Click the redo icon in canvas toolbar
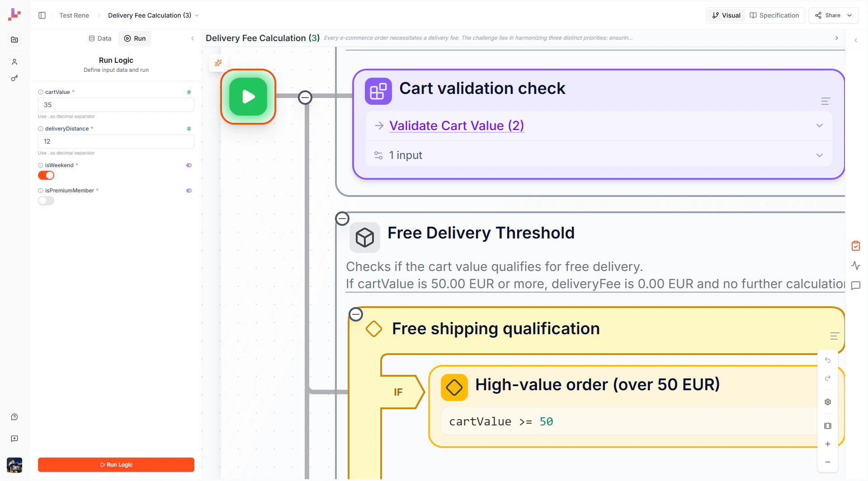The height and width of the screenshot is (481, 868). tap(828, 378)
